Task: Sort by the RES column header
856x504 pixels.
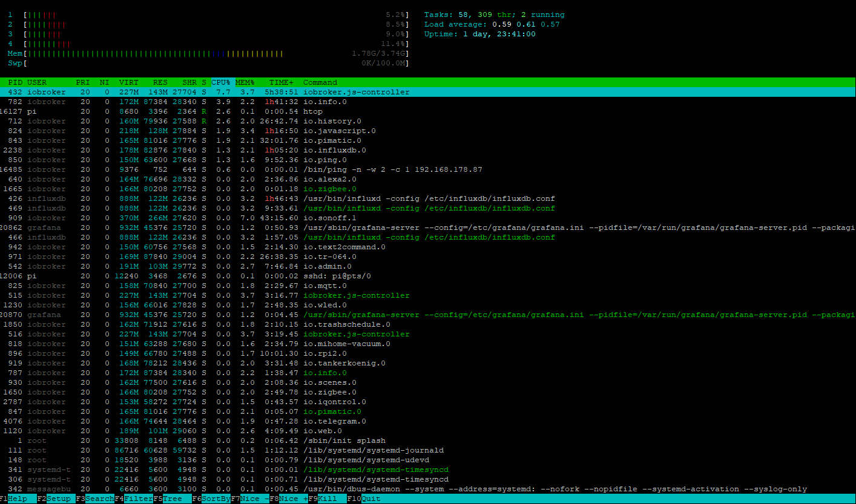Action: pos(160,82)
